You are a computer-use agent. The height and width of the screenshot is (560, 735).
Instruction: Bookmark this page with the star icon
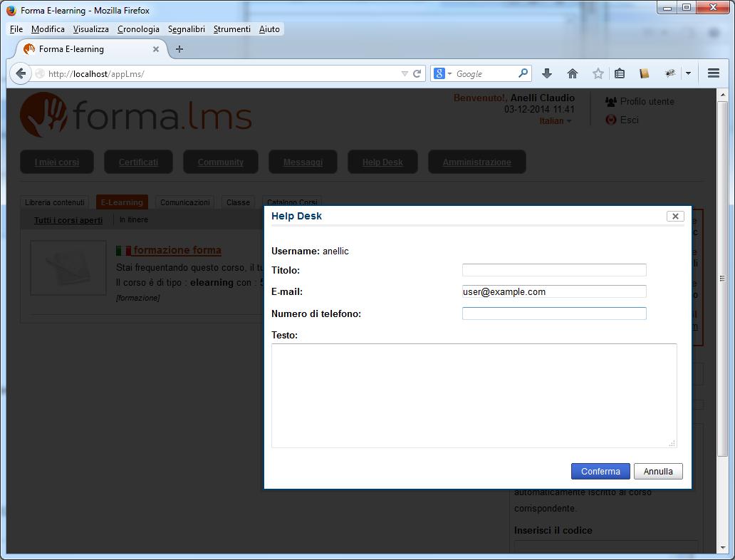click(598, 73)
